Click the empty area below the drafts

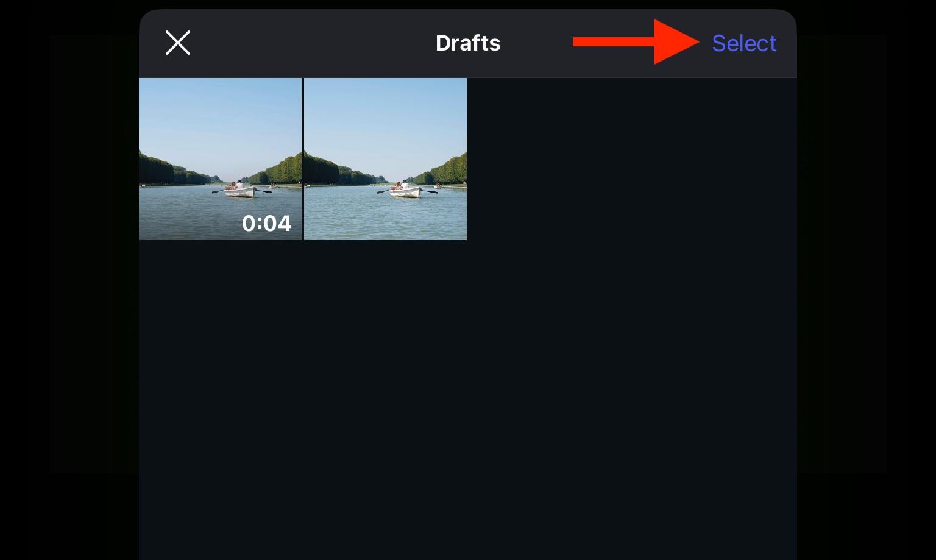coord(468,396)
